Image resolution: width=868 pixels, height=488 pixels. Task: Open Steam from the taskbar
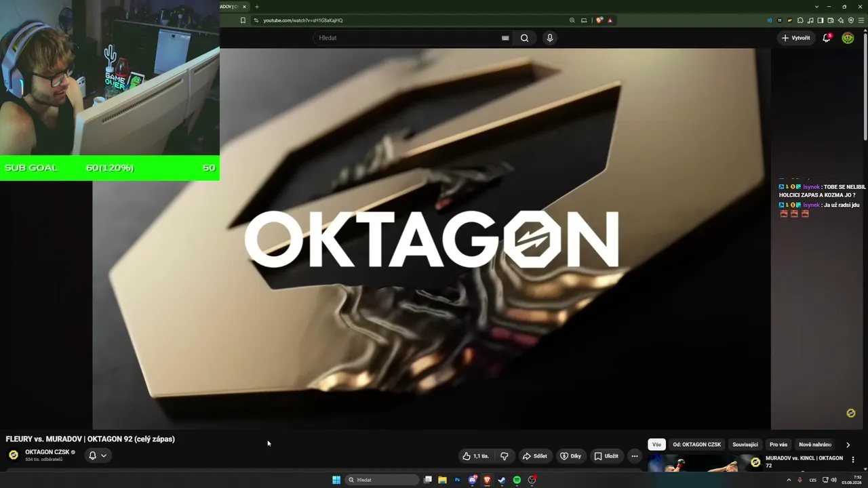coord(502,480)
